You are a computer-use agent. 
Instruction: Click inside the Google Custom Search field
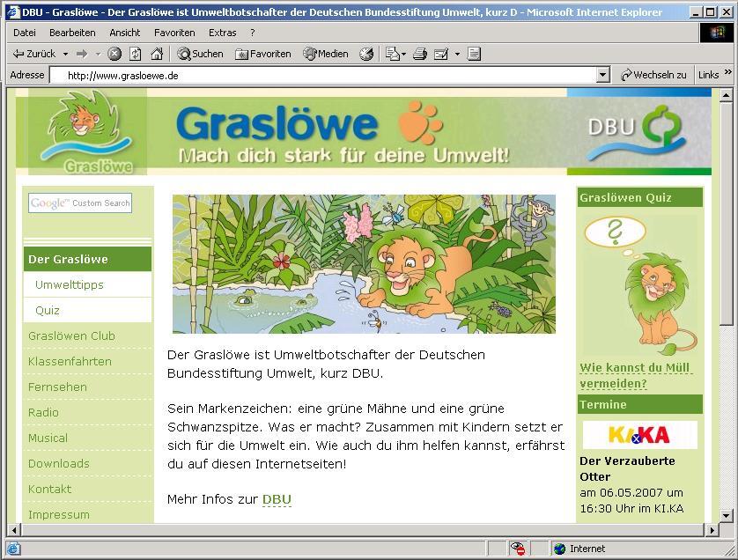[x=80, y=203]
